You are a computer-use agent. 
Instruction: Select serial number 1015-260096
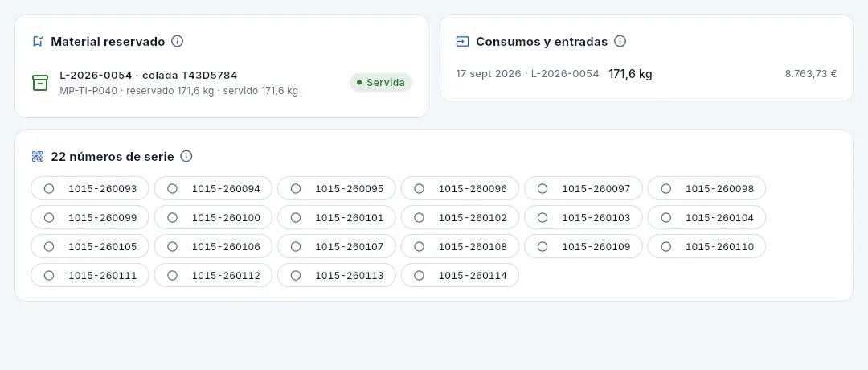pyautogui.click(x=460, y=188)
